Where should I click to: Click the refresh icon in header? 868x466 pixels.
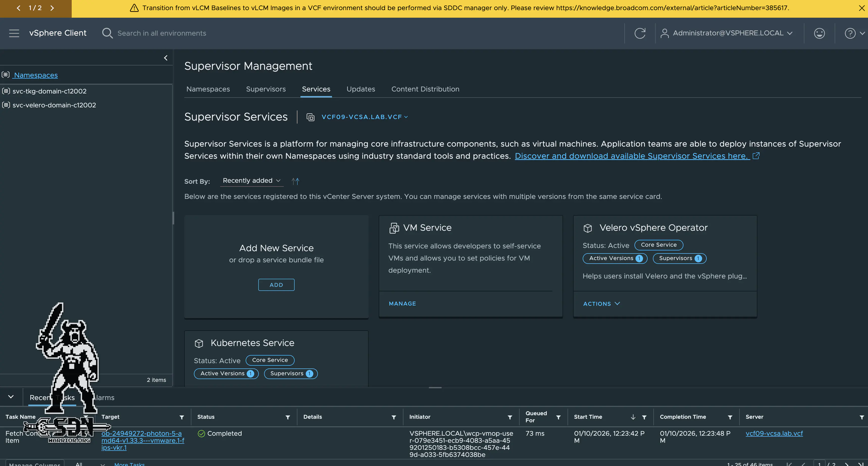pyautogui.click(x=640, y=33)
